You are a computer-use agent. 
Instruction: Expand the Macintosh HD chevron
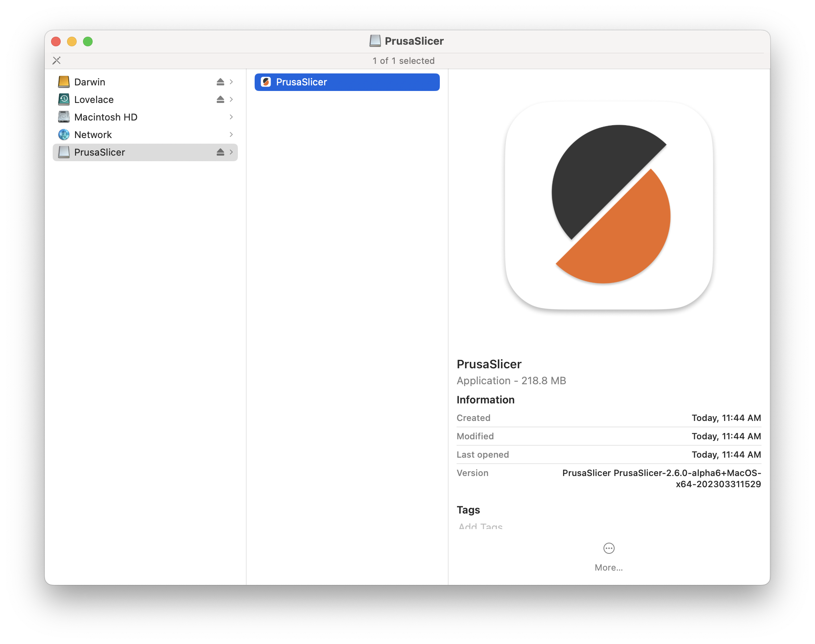[x=231, y=117]
